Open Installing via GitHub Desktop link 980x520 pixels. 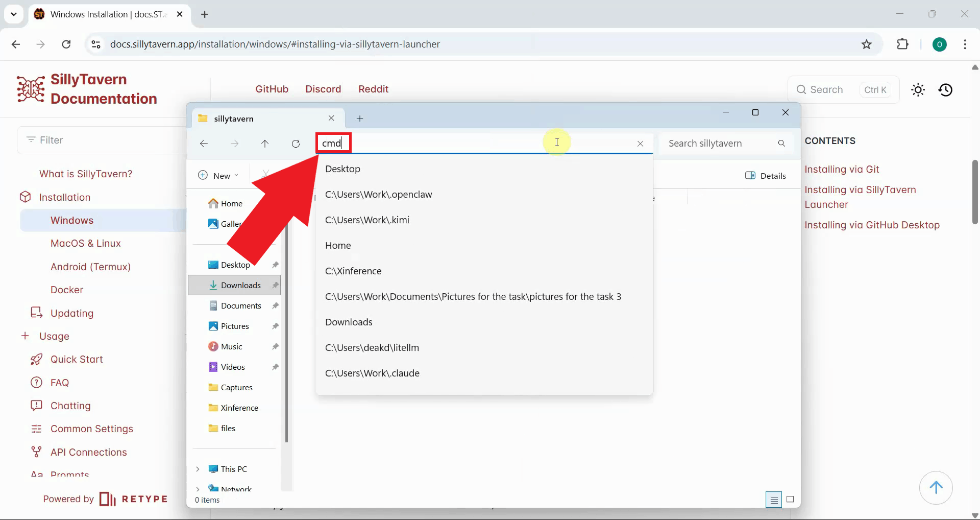tap(872, 225)
